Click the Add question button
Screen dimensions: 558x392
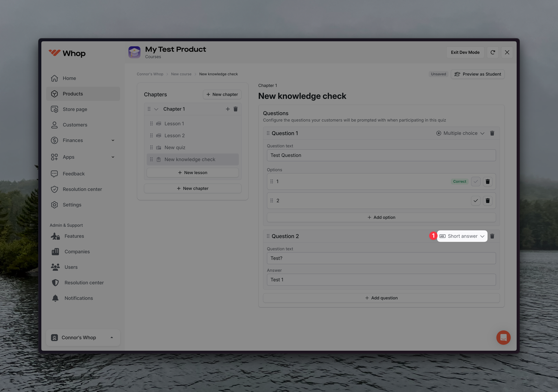pyautogui.click(x=381, y=298)
